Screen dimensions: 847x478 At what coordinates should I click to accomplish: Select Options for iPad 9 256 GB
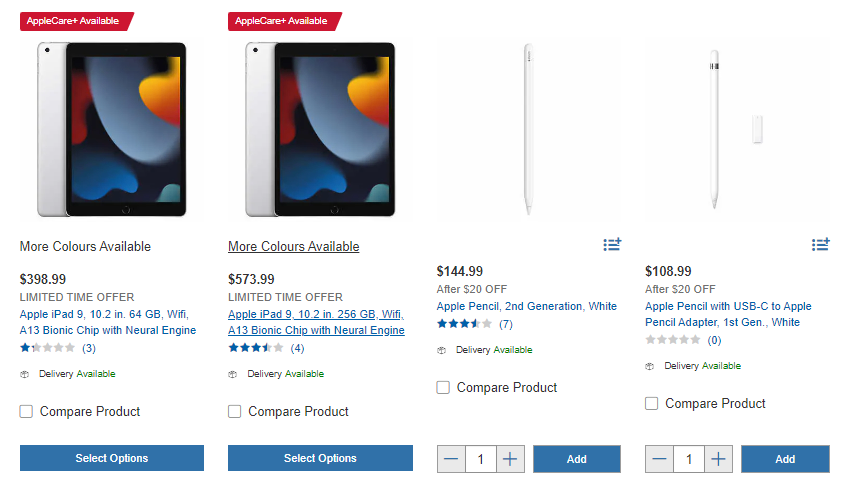pyautogui.click(x=320, y=458)
